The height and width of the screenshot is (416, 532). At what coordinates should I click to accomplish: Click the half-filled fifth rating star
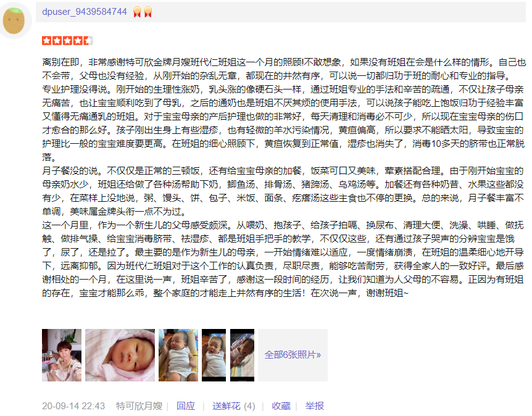88,41
